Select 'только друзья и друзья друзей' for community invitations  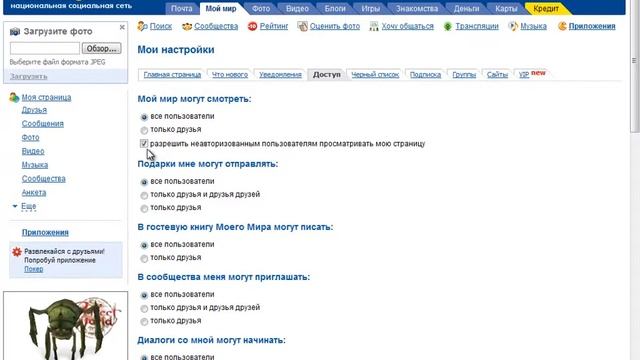(144, 309)
